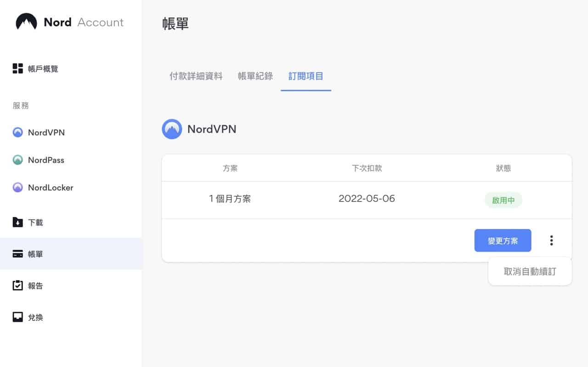Click the 帳單 credit card icon
Screen dimensions: 588x367
coord(17,254)
